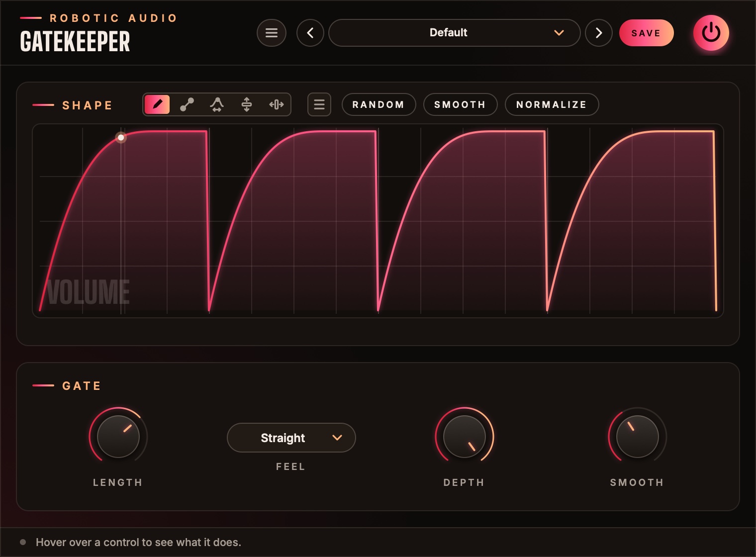
Task: Click the Feel dropdown chevron arrow
Action: 337,438
